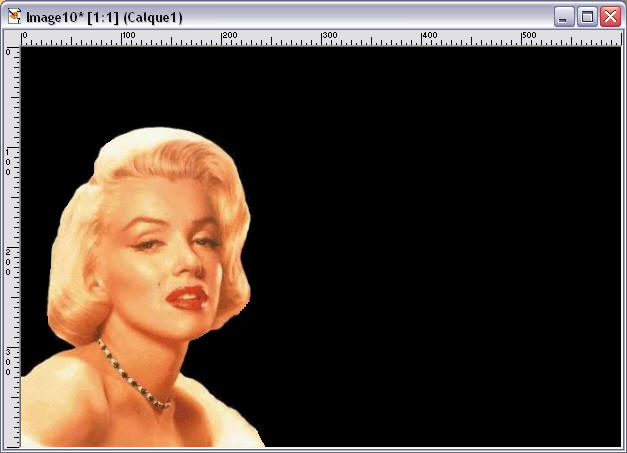This screenshot has height=453, width=627.
Task: Minimize the Image10 window
Action: tap(564, 17)
